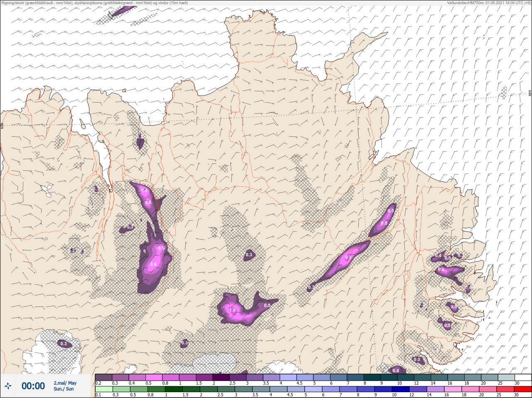Click the 0.4 precipitation label at bottom edge
This screenshot has width=532, height=398.
click(x=396, y=370)
